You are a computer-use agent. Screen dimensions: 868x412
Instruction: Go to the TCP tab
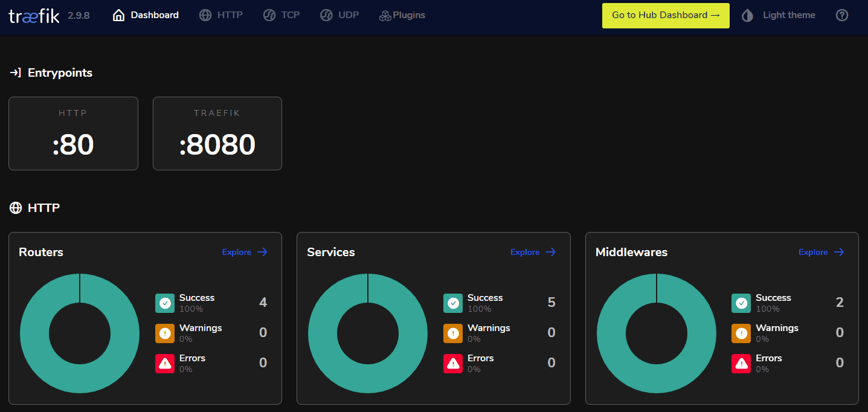click(x=281, y=16)
